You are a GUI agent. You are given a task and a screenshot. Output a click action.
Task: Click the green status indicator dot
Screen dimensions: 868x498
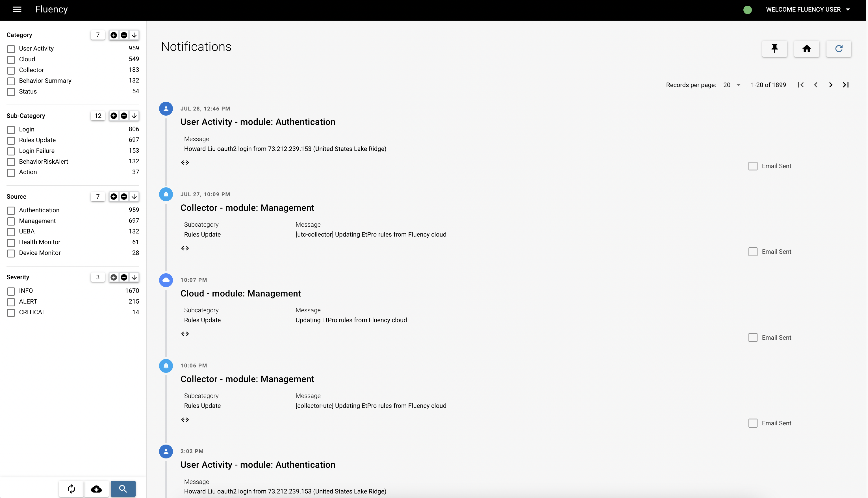pyautogui.click(x=747, y=10)
